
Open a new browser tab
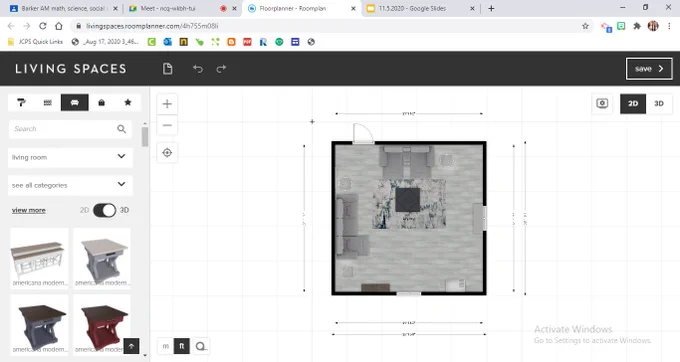tap(491, 8)
